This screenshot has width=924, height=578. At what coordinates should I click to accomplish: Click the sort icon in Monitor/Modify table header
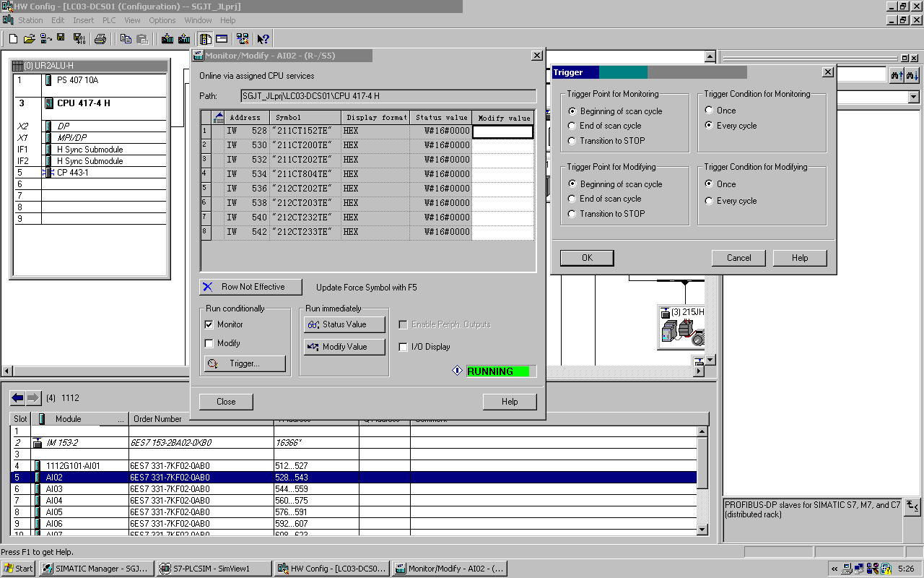pos(219,118)
